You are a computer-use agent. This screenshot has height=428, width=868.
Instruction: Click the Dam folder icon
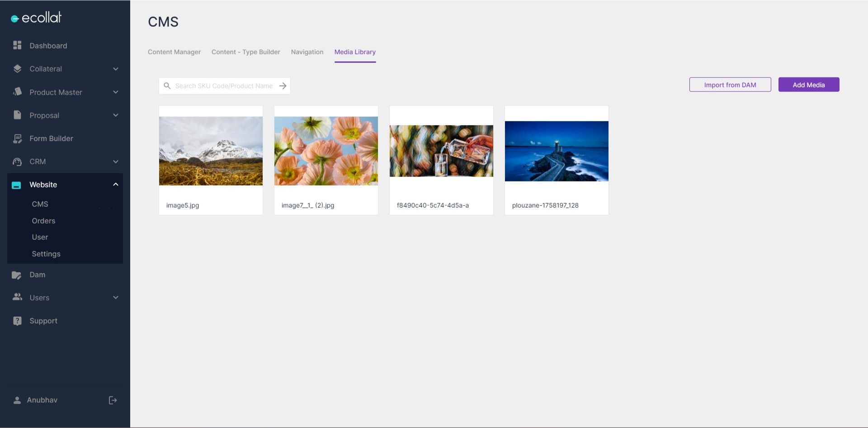pos(17,275)
